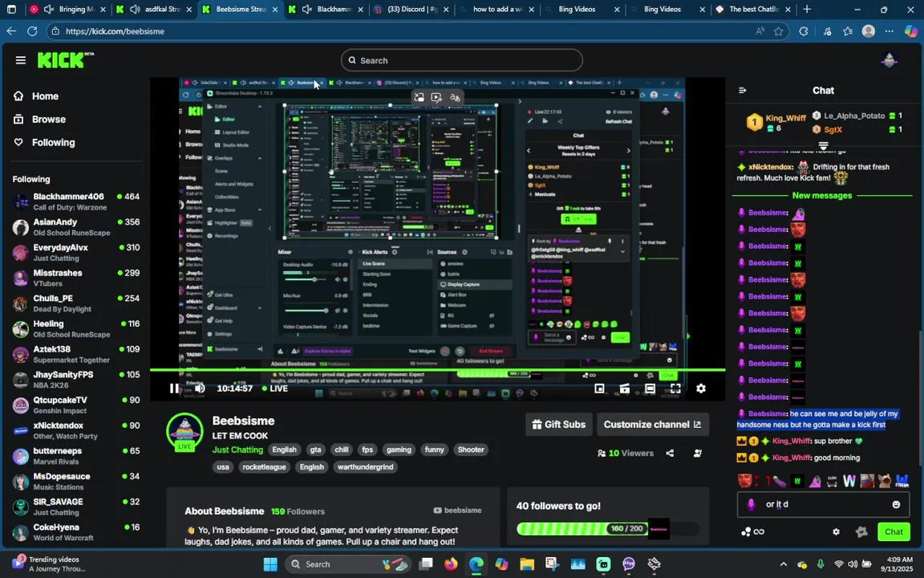Screen dimensions: 924x578
Task: Open the emoji picker in chat input
Action: click(896, 504)
